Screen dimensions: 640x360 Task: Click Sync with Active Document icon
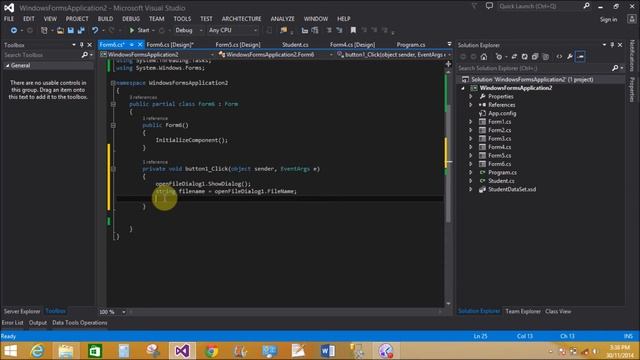tap(514, 57)
